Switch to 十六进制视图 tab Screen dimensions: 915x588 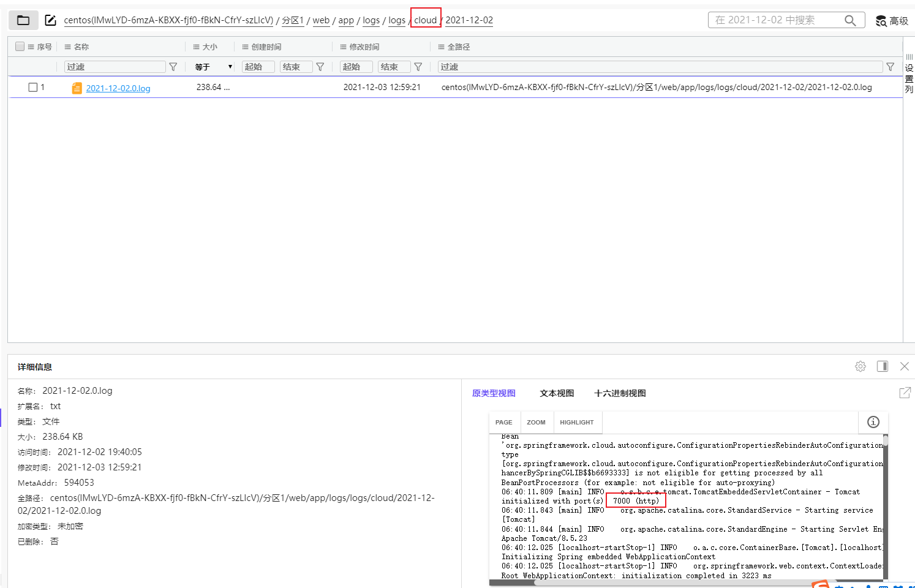pyautogui.click(x=620, y=393)
